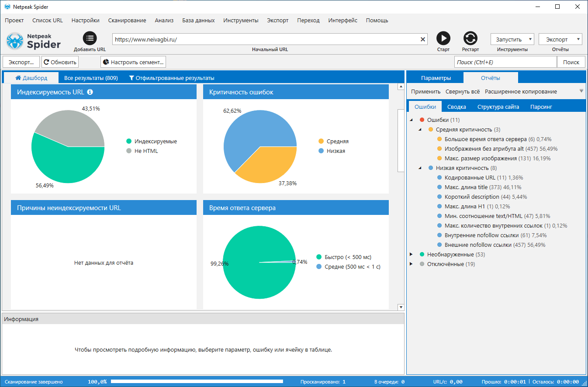
Task: Click the Поиск (Ctrl+E) search field
Action: [x=505, y=62]
